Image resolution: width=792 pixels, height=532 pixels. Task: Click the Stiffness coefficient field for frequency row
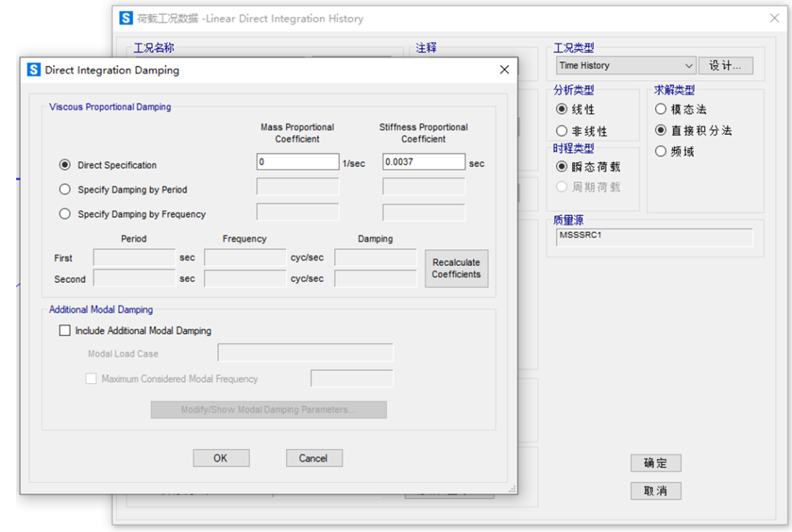point(423,212)
